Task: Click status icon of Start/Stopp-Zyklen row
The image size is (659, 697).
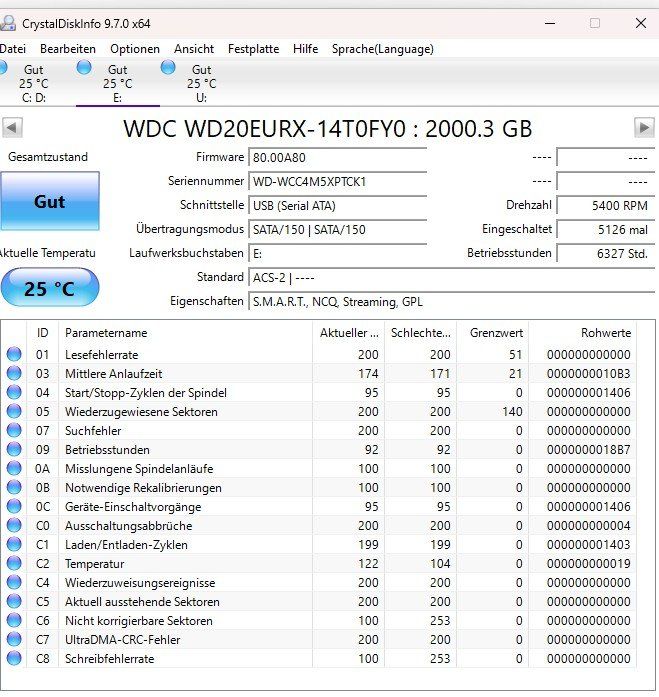Action: 14,393
